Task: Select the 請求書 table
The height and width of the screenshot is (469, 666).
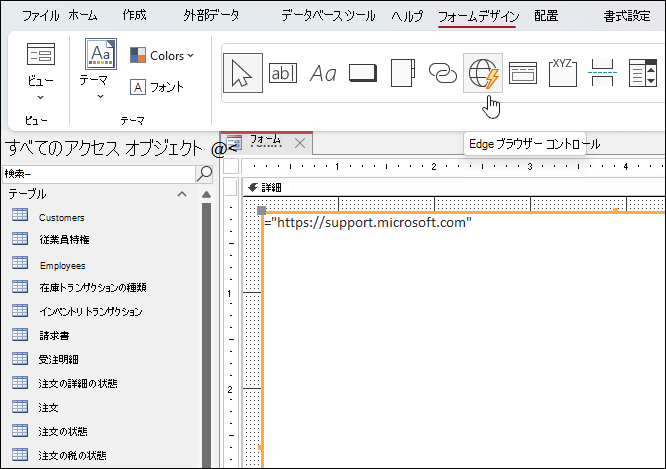Action: (x=54, y=336)
